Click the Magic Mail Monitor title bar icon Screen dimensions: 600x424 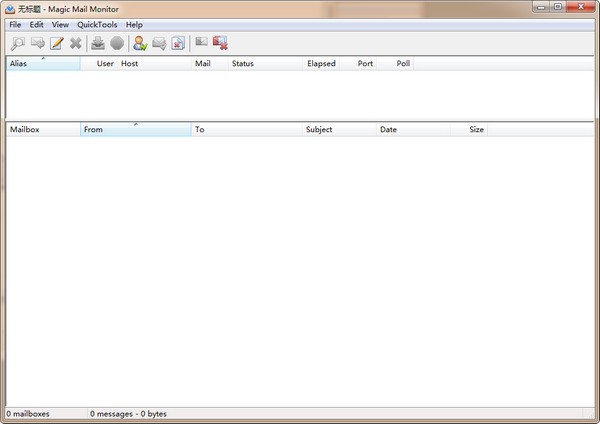(x=10, y=9)
